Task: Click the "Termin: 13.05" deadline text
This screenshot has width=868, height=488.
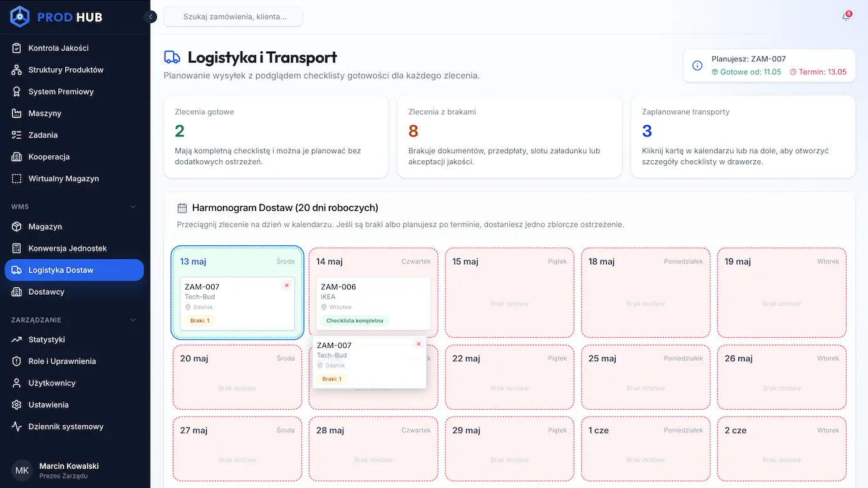Action: tap(822, 72)
